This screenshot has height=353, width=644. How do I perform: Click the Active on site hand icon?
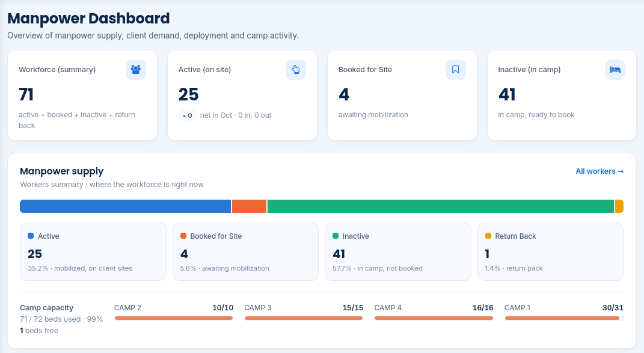[296, 69]
